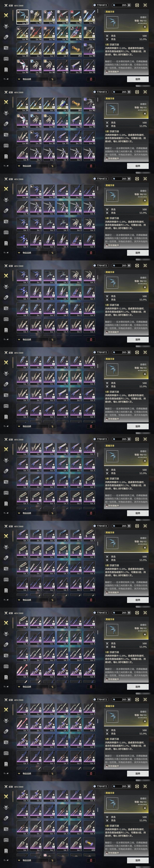
Task: Open the exclamation-mark quest items tab in the topmost sidebar
Action: (x=6, y=69)
